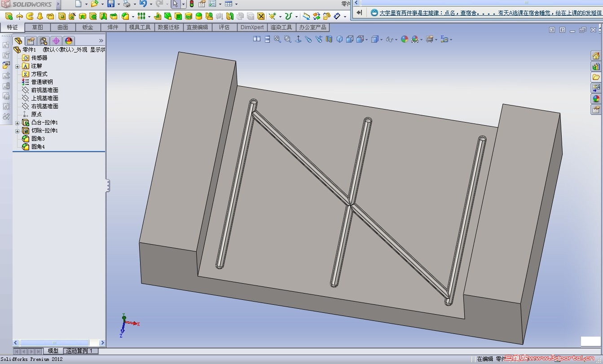The height and width of the screenshot is (364, 603).
Task: Open the SolidWorks logo menu flyout arrow
Action: (58, 4)
